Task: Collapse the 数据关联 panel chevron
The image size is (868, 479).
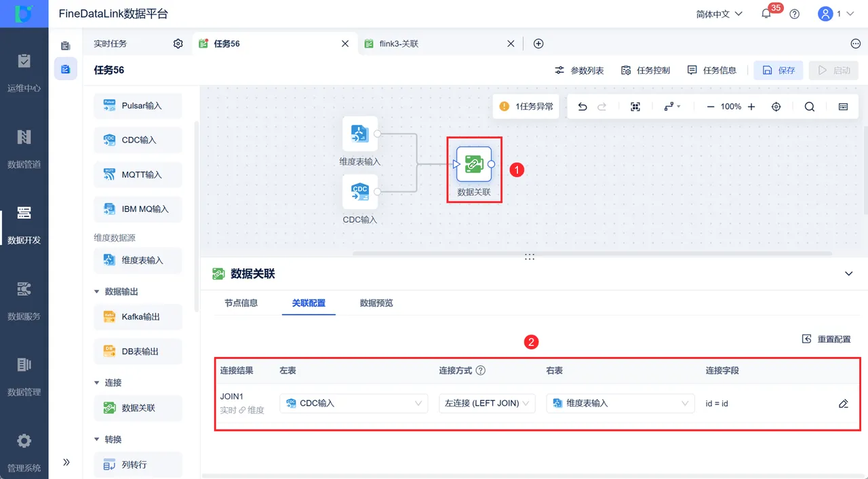Action: (x=848, y=273)
